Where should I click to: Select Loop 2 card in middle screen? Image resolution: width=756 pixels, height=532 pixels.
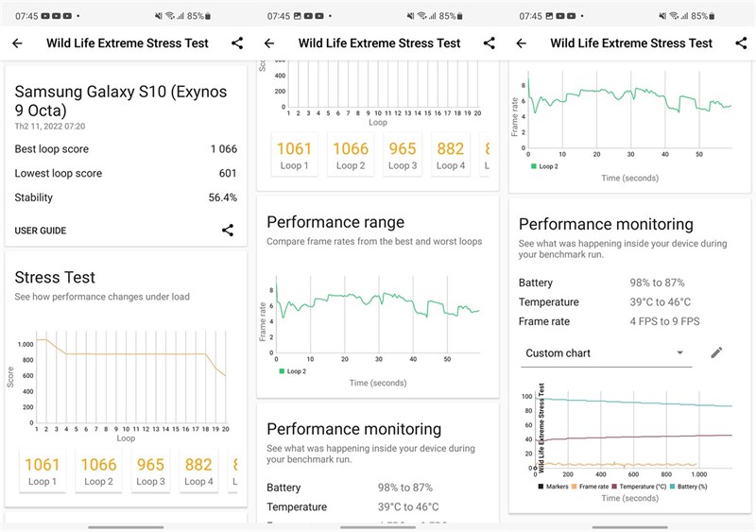[351, 155]
